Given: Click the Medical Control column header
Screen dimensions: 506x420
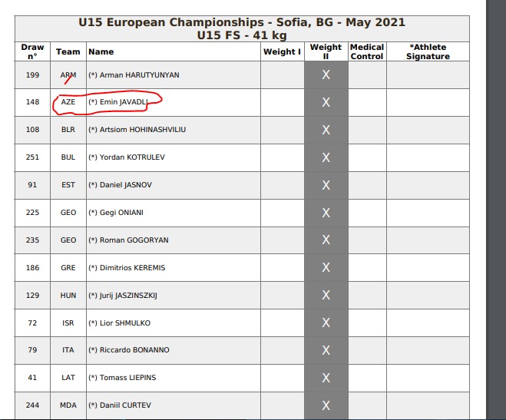Looking at the screenshot, I should pyautogui.click(x=367, y=51).
